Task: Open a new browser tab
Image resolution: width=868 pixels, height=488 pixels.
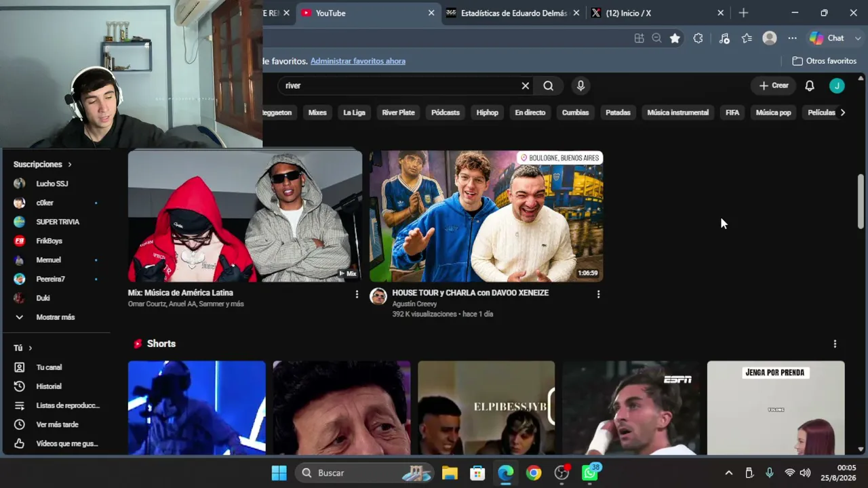Action: (743, 13)
